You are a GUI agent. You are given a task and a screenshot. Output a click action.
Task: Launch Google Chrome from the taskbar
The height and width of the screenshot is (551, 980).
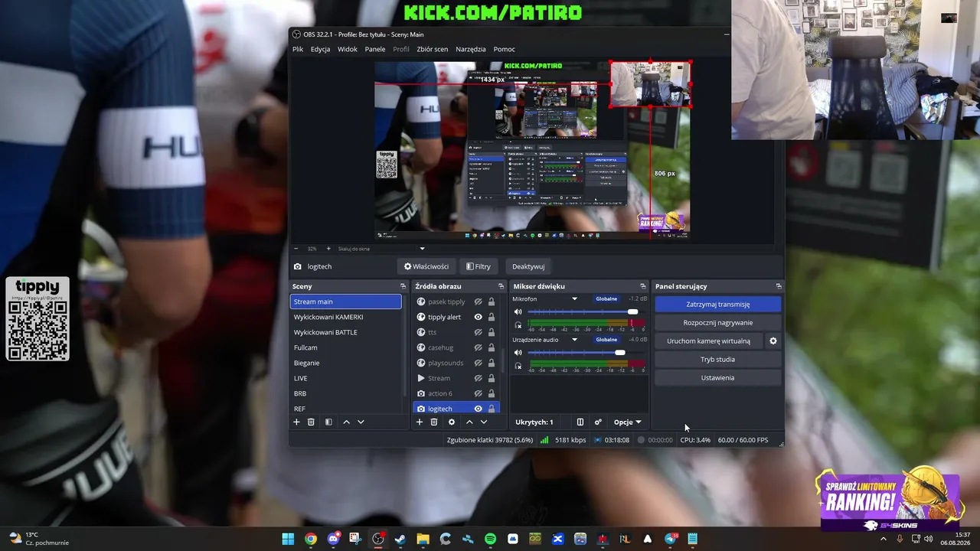tap(310, 539)
